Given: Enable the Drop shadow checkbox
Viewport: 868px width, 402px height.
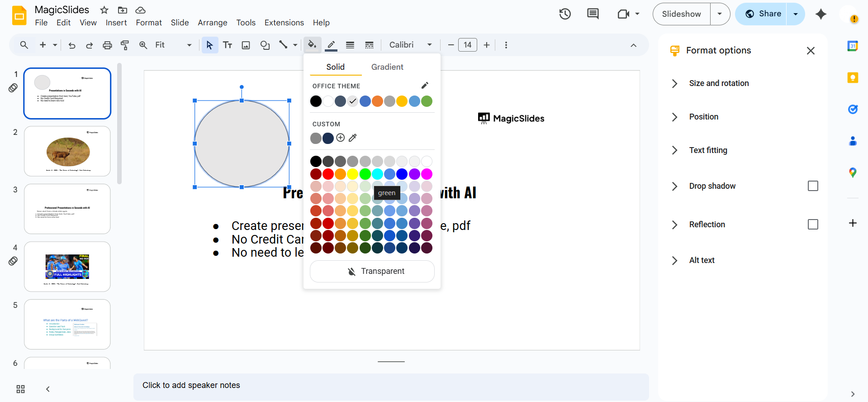Looking at the screenshot, I should click(812, 186).
